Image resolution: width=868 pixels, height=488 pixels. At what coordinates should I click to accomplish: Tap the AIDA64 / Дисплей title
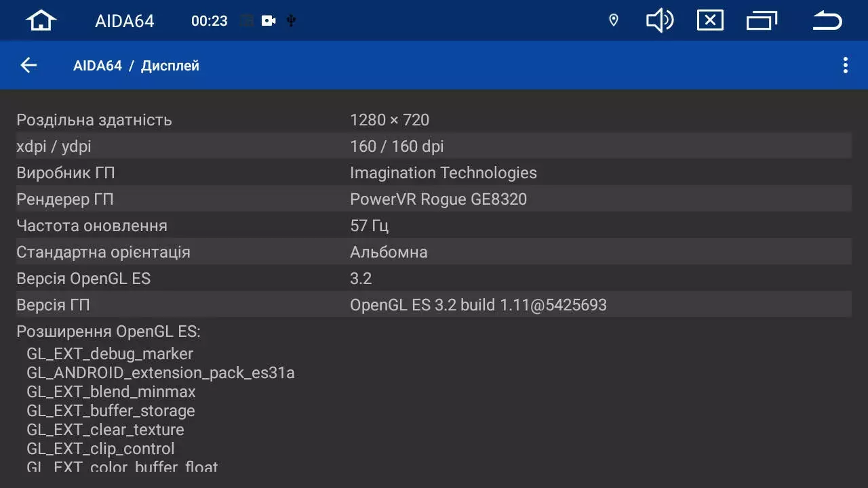click(x=136, y=66)
